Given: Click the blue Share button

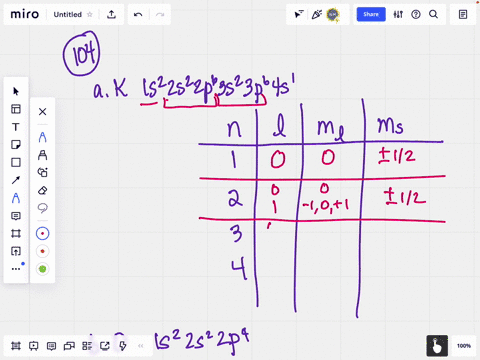Looking at the screenshot, I should click(371, 14).
